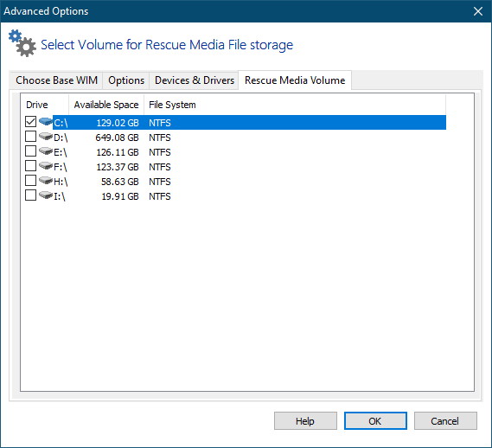Close the Advanced Options dialog
The image size is (492, 448).
tap(478, 11)
